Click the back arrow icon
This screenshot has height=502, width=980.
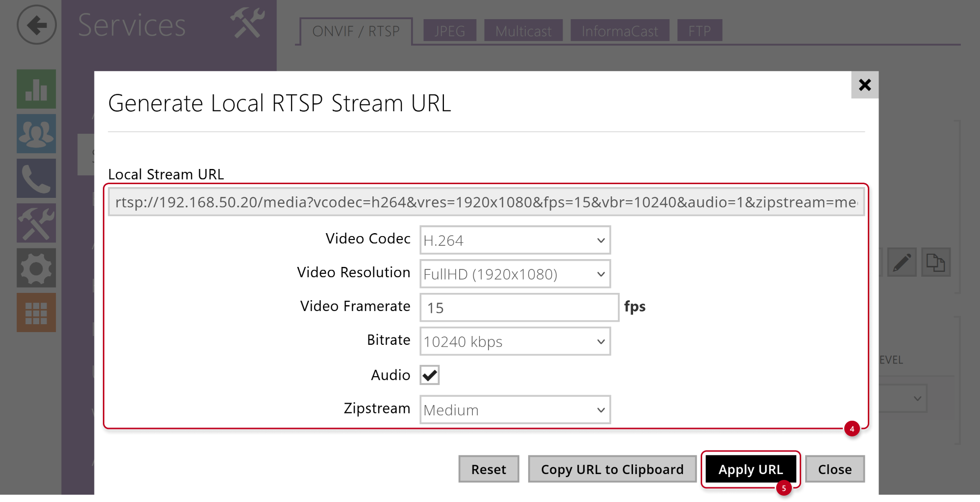pos(37,25)
